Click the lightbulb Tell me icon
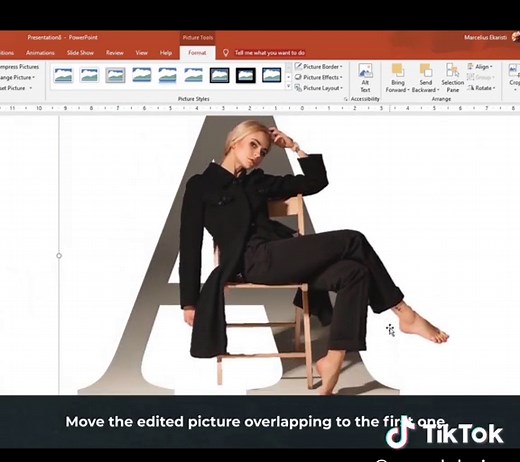This screenshot has height=462, width=520. [x=226, y=53]
